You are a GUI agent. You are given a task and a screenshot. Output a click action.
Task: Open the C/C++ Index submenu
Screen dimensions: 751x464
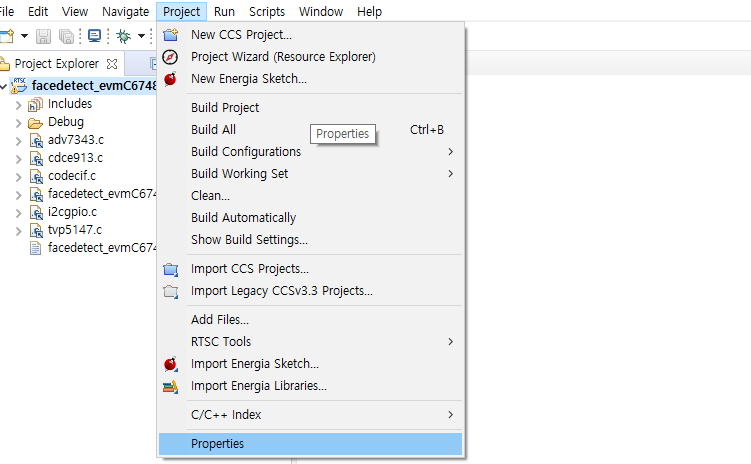[310, 415]
